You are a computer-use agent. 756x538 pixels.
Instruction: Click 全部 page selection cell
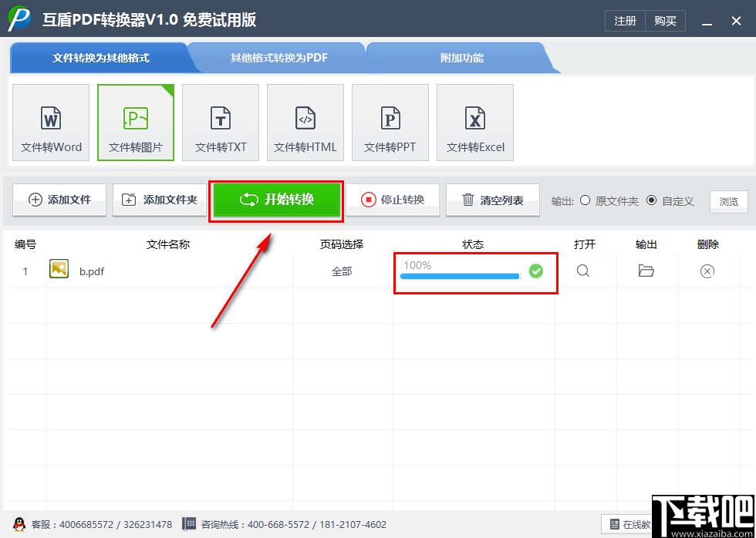tap(342, 271)
